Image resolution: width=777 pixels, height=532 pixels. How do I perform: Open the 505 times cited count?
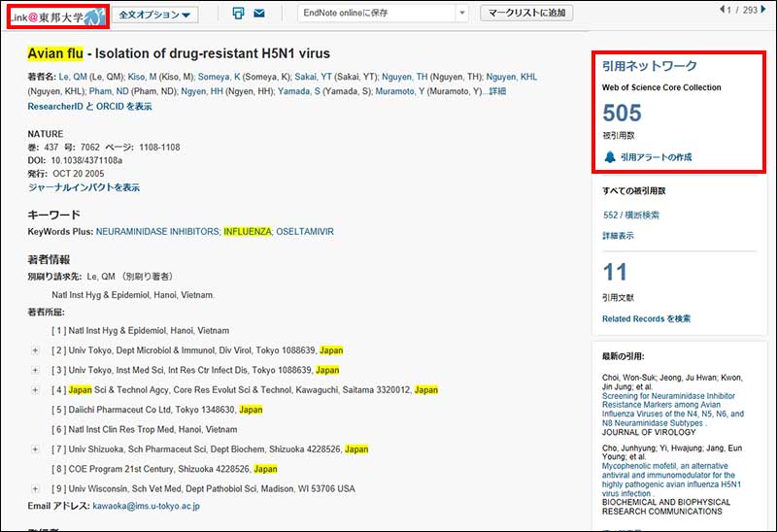tap(622, 113)
